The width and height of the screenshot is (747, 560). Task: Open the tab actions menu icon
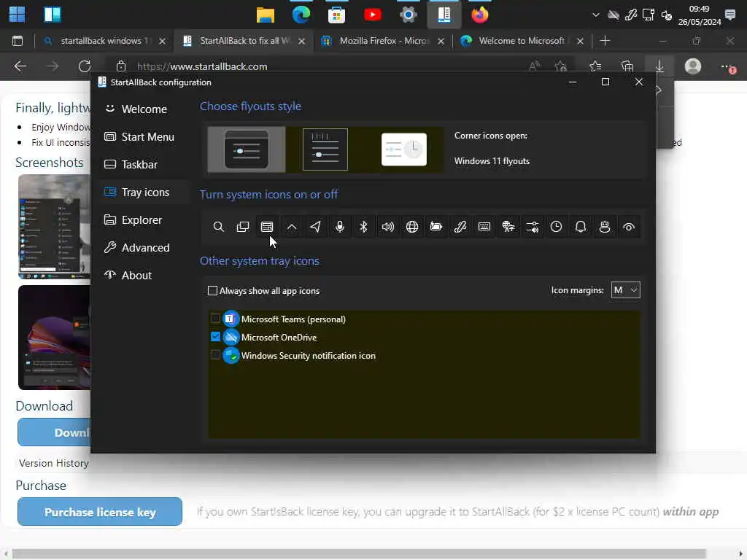click(x=18, y=41)
